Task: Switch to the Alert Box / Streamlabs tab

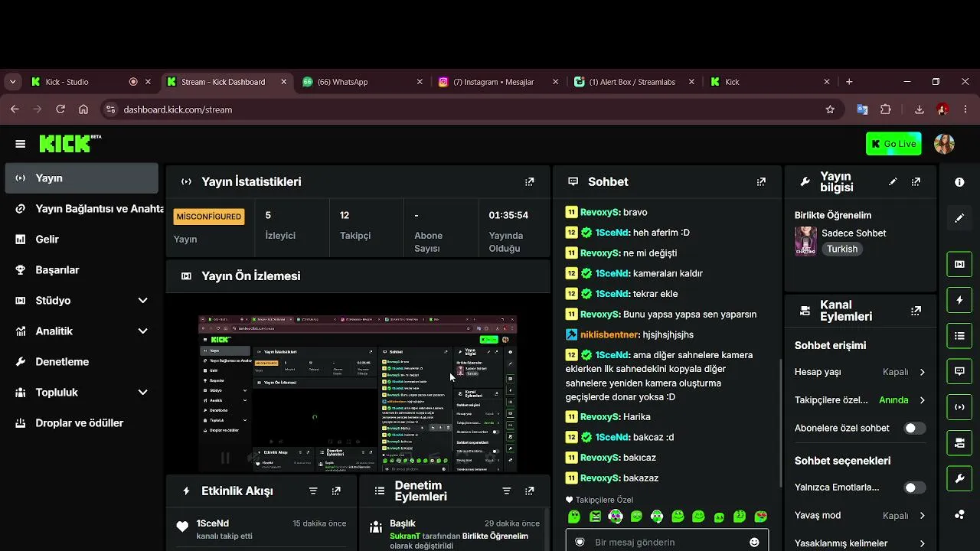Action: pos(634,82)
